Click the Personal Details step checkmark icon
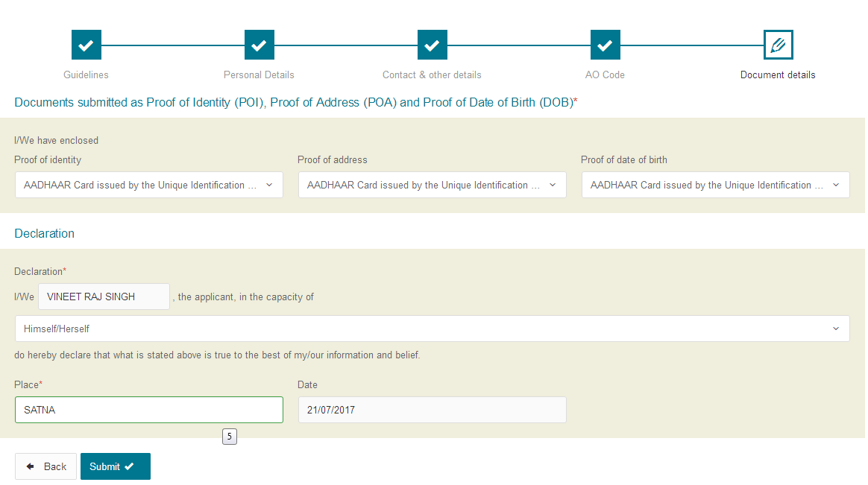The height and width of the screenshot is (485, 868). [259, 45]
